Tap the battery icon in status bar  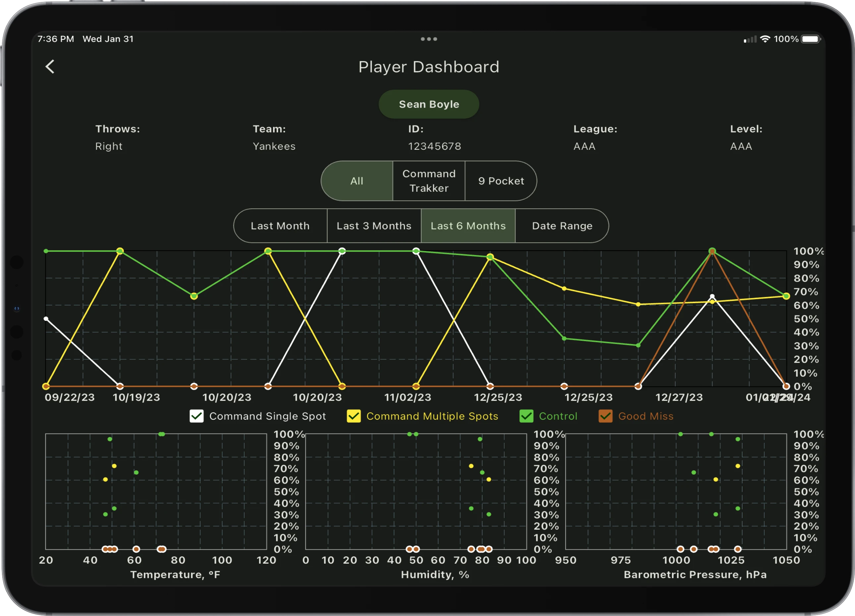pos(811,39)
